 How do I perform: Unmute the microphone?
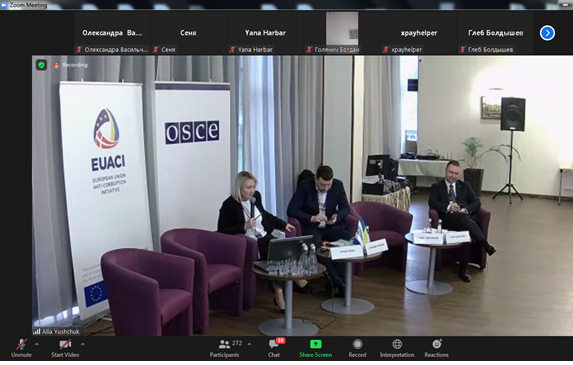coord(21,348)
